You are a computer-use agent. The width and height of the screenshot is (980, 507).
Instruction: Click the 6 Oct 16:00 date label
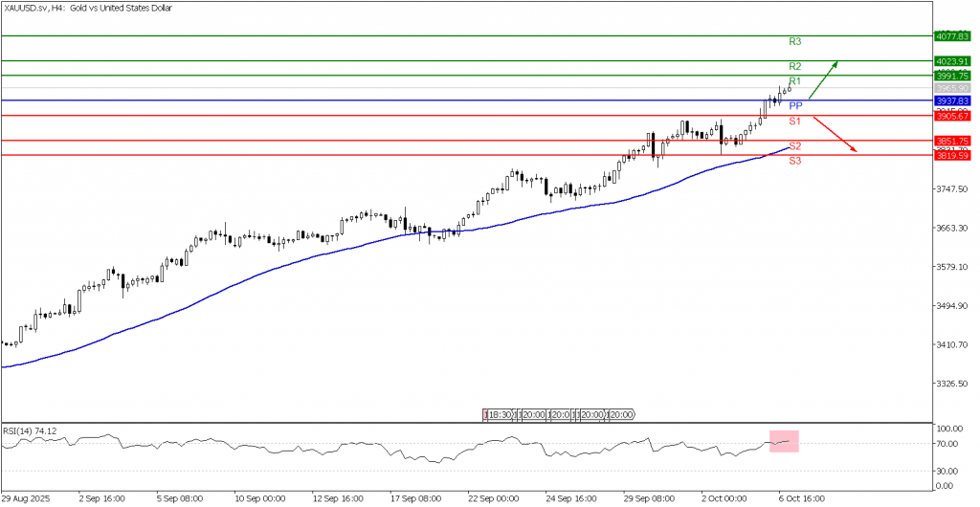[x=798, y=499]
